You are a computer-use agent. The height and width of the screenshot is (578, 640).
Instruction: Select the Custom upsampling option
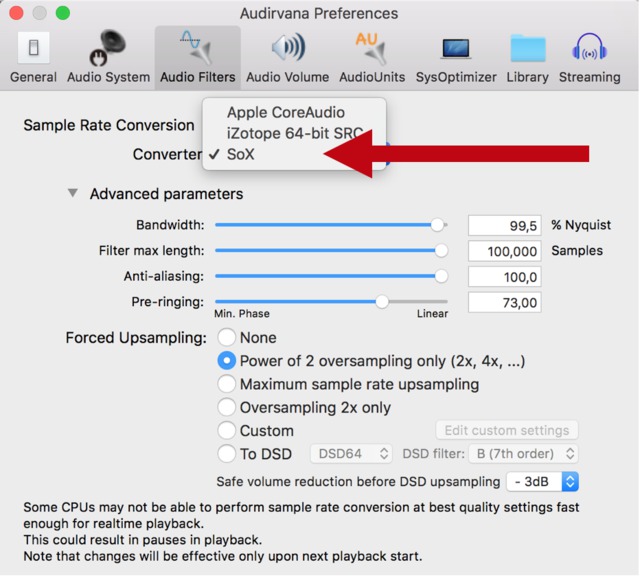point(227,430)
